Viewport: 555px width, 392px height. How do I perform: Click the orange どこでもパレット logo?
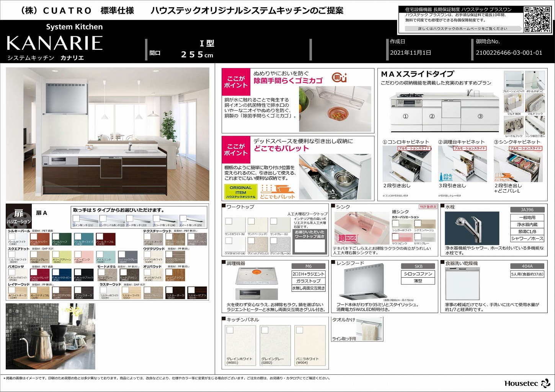(277, 192)
